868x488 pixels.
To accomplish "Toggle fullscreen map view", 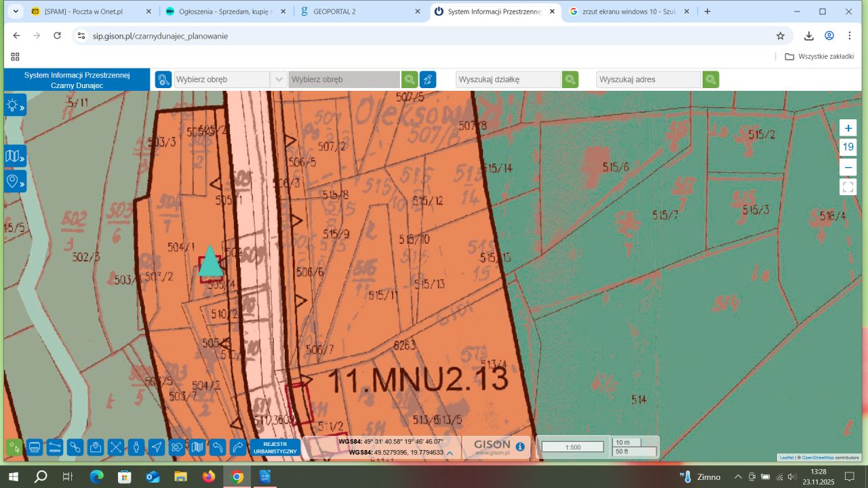I will [848, 186].
